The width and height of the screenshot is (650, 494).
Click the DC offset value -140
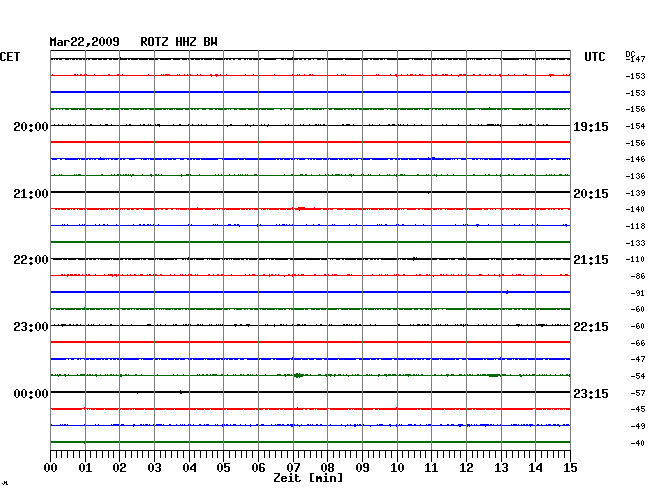(x=635, y=209)
